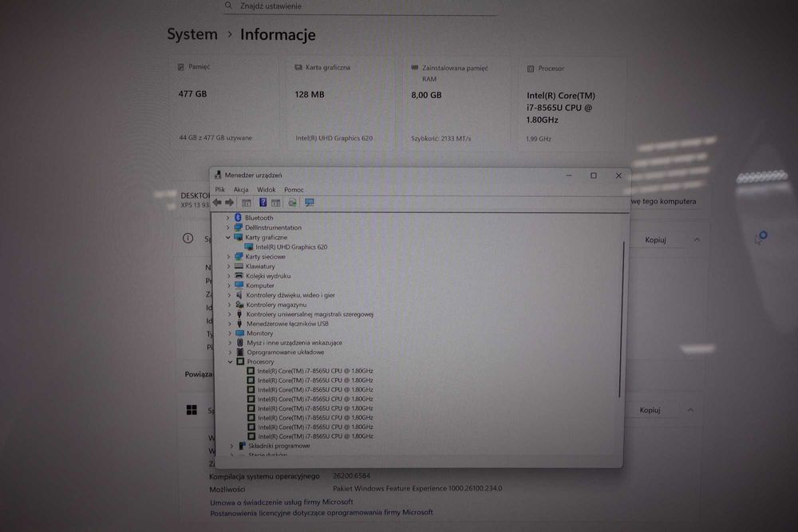Expand the Karty sieciowe node
Viewport: 798px width, 532px height.
(x=228, y=256)
